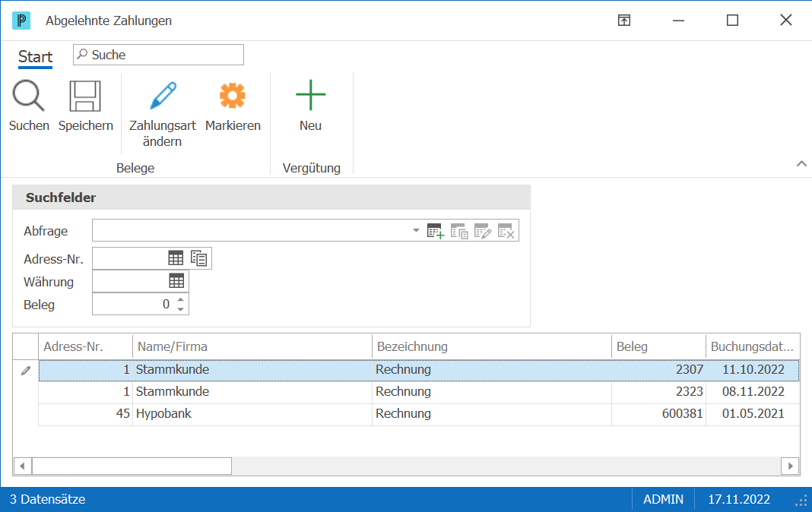Select the Hypobank row
The height and width of the screenshot is (512, 812).
coord(419,414)
